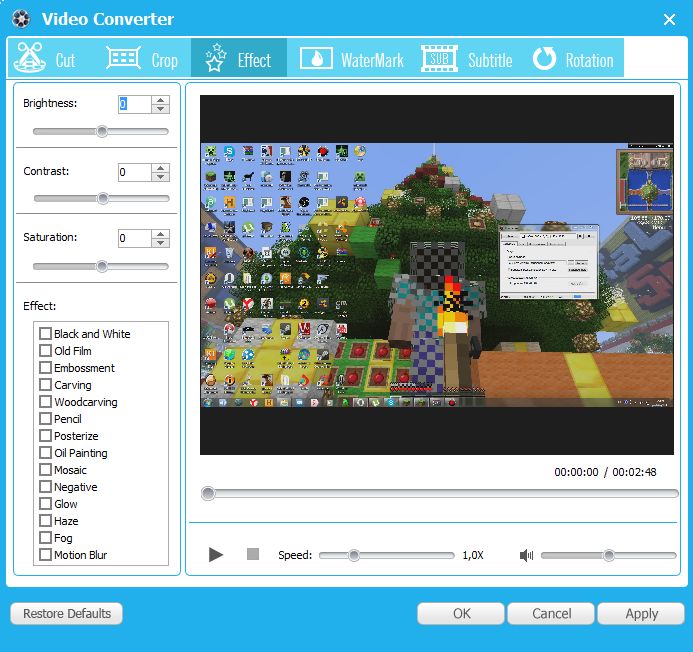693x652 pixels.
Task: Switch to the Effect tab
Action: (x=239, y=59)
